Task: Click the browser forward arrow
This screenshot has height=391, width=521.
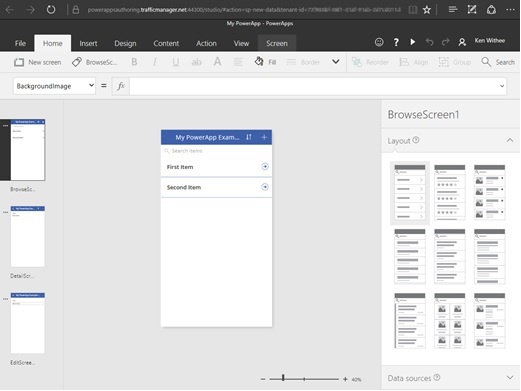Action: point(30,10)
